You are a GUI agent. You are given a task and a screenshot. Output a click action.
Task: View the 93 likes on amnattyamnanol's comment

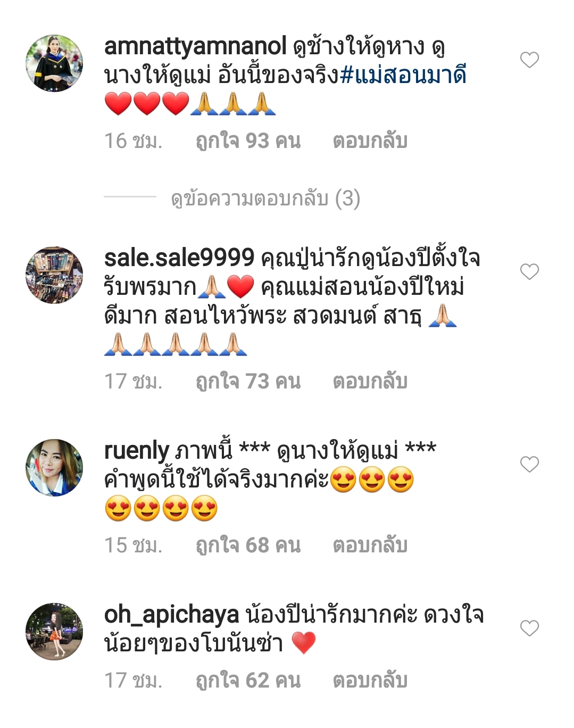pyautogui.click(x=248, y=141)
